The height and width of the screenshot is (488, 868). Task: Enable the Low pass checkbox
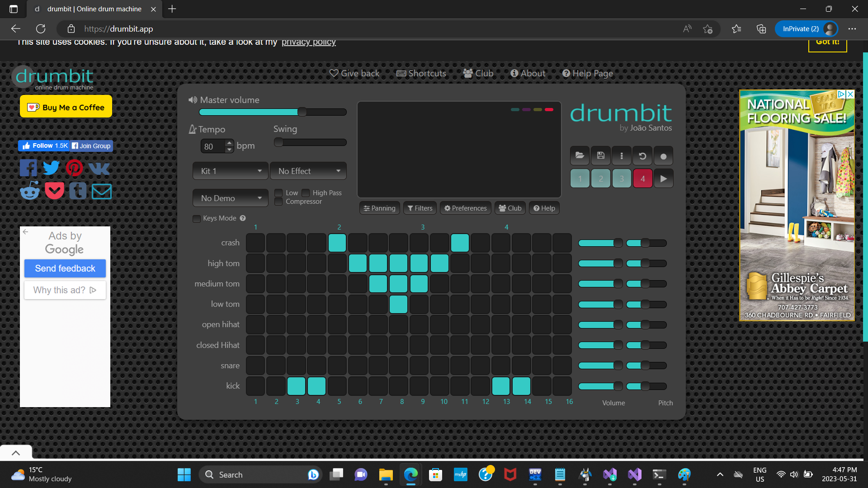pyautogui.click(x=279, y=193)
